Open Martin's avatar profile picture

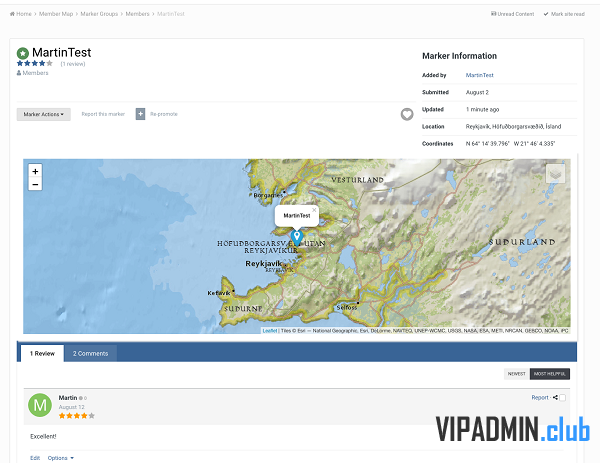click(x=40, y=405)
